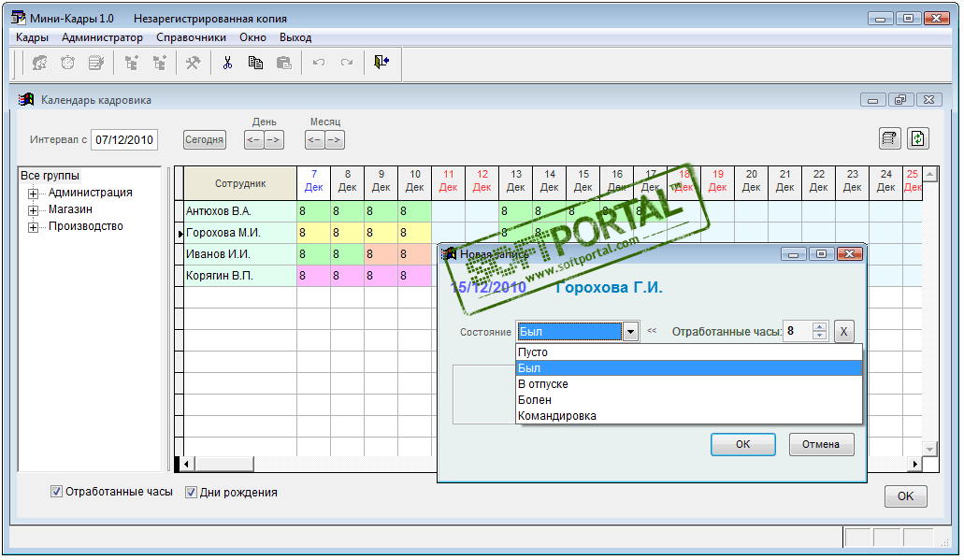The width and height of the screenshot is (964, 560).
Task: Open the Состояние dropdown arrow
Action: 630,332
